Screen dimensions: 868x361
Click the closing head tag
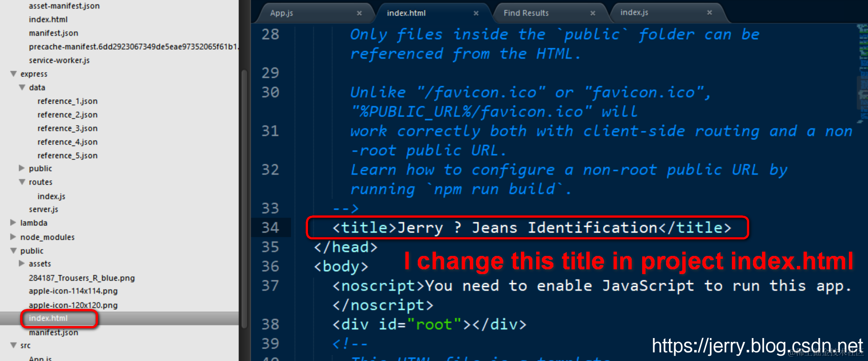pos(346,247)
